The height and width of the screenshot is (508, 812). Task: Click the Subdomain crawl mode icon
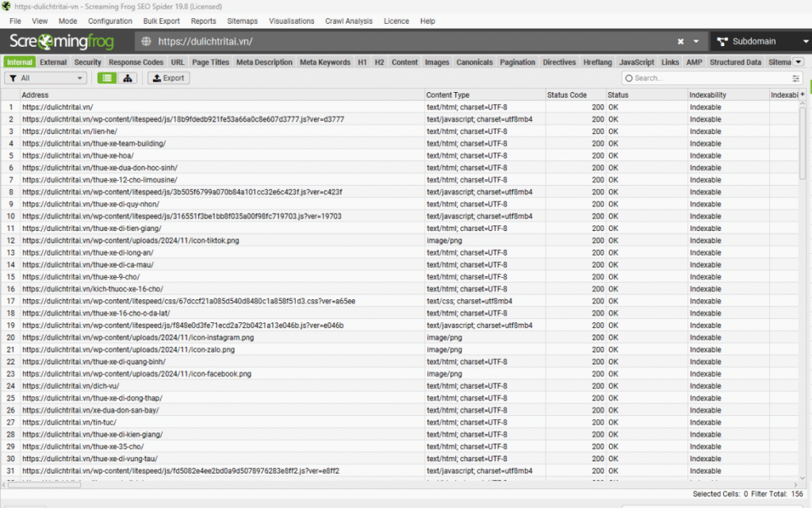click(722, 41)
